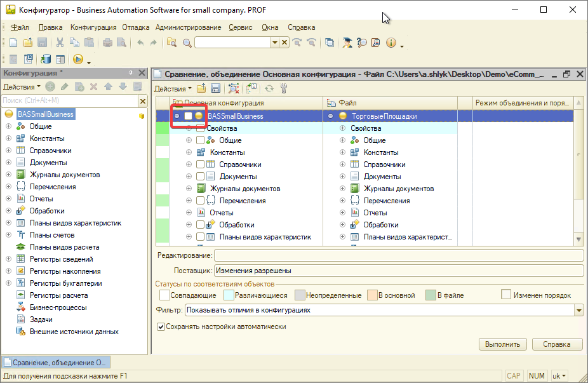588x383 pixels.
Task: Expand Документы in the left configuration tree
Action: coord(8,163)
